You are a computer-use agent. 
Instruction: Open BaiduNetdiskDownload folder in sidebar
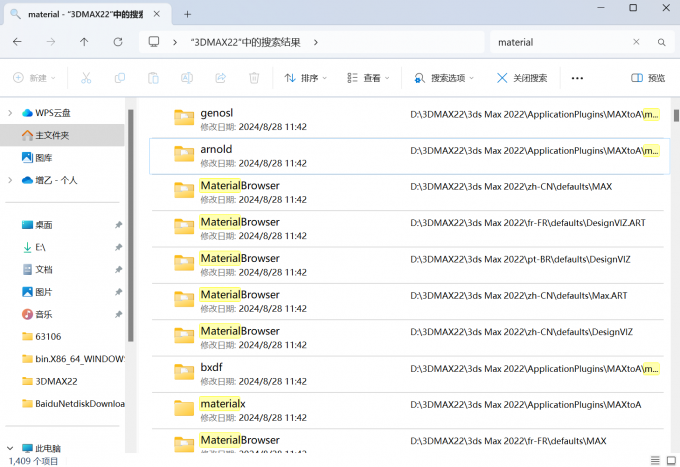73,404
